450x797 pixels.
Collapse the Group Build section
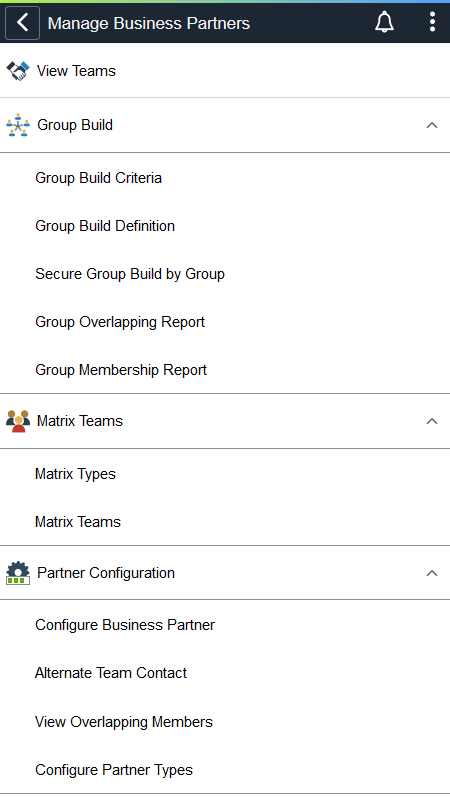point(432,125)
